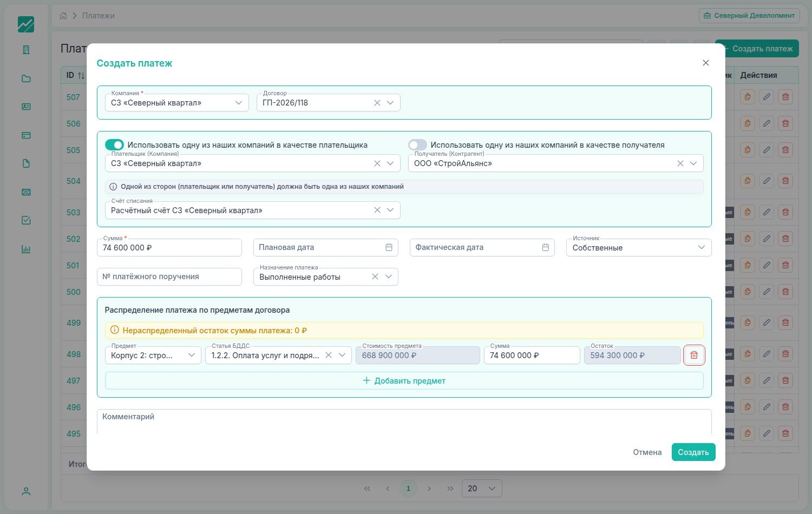The width and height of the screenshot is (812, 514).
Task: Expand the Получатель (Контрагент) dropdown
Action: click(x=693, y=163)
